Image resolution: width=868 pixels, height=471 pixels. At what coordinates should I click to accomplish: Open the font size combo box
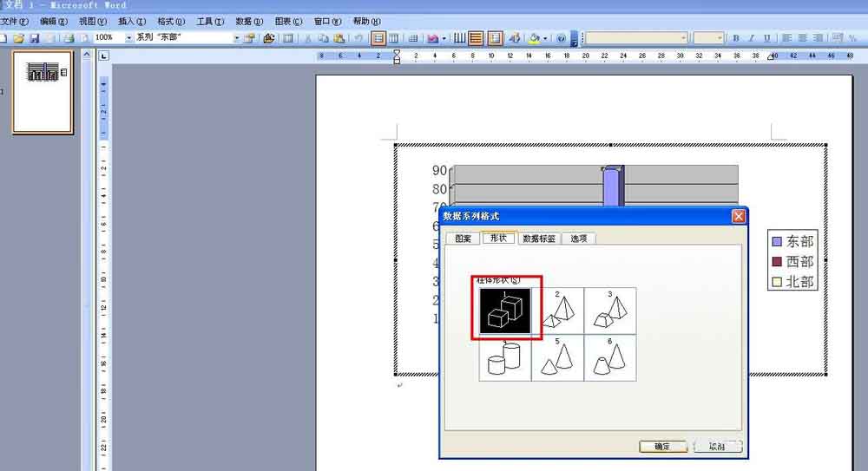click(x=708, y=37)
